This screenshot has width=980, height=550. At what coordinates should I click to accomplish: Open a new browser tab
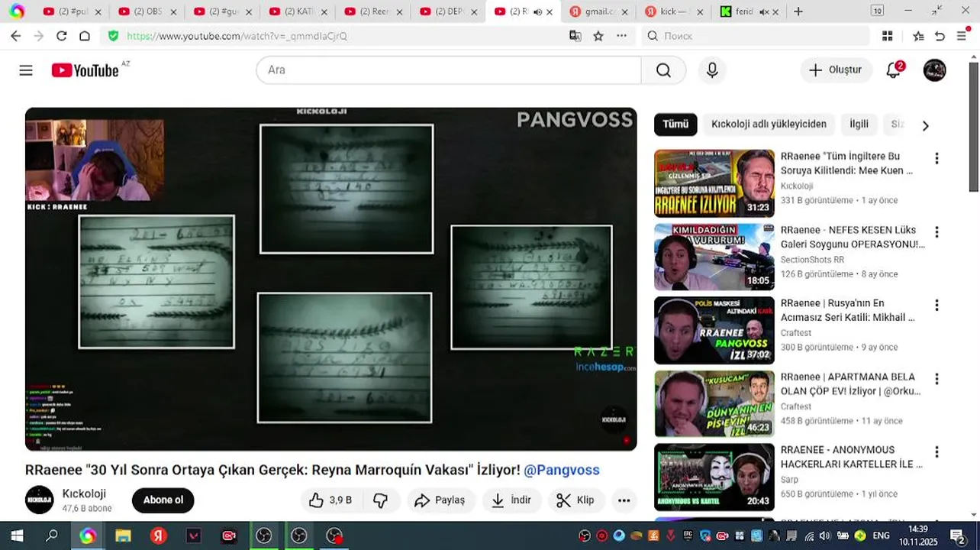pyautogui.click(x=798, y=11)
